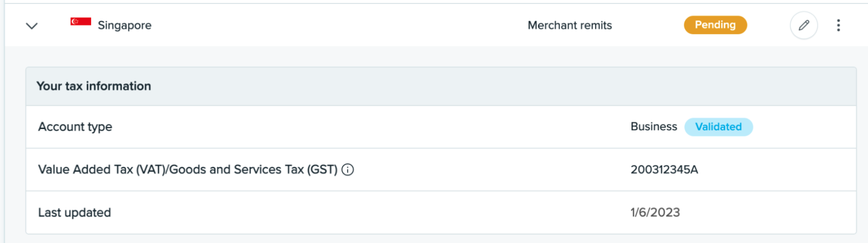Image resolution: width=868 pixels, height=243 pixels.
Task: Click the Singapore flag icon
Action: coord(81,22)
